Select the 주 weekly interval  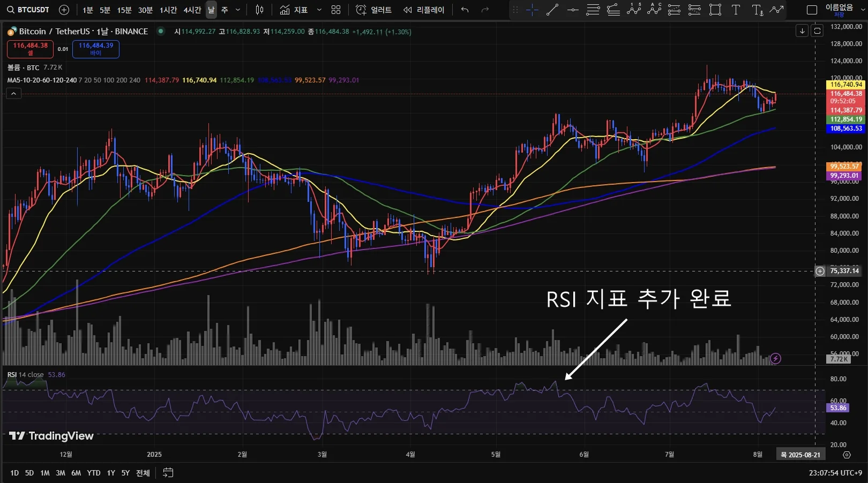click(x=225, y=10)
